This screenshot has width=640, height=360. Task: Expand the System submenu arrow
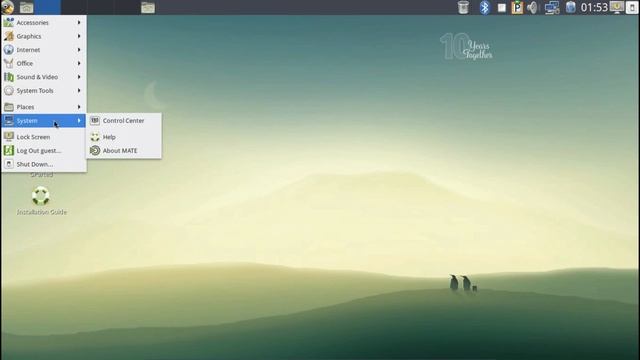(79, 120)
